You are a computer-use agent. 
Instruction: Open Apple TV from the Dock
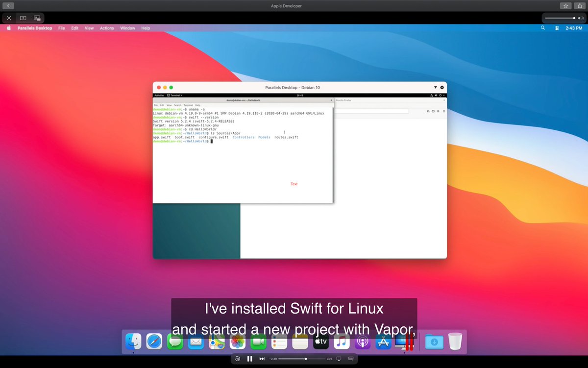(321, 342)
